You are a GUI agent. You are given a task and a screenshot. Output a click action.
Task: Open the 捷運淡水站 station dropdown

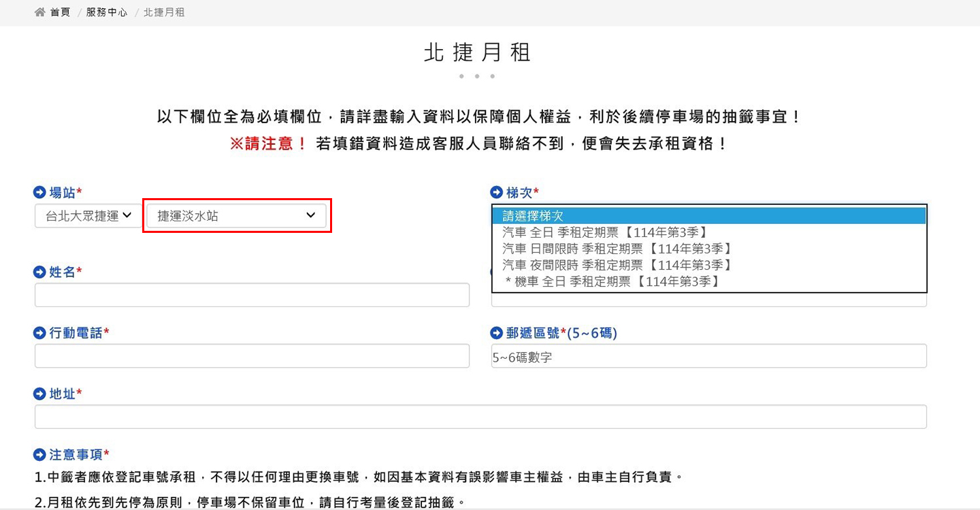[236, 216]
